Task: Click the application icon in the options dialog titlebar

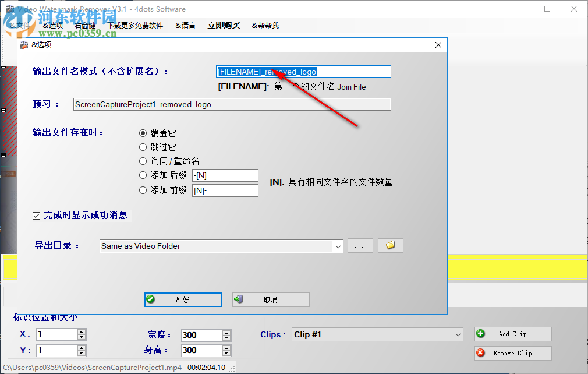Action: (x=23, y=44)
